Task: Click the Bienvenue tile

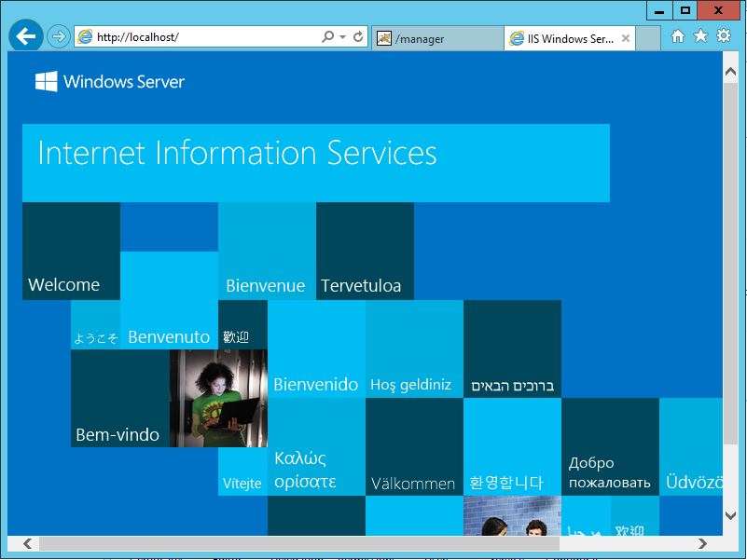Action: click(x=267, y=251)
